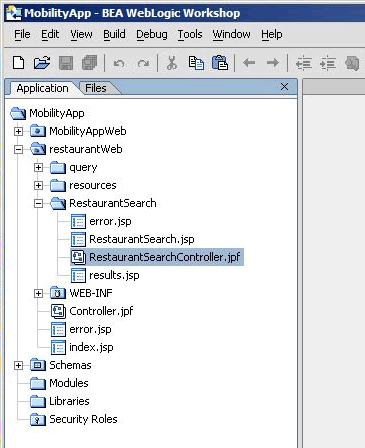The width and height of the screenshot is (365, 448).
Task: Collapse the RestaurantSearch folder
Action: pyautogui.click(x=38, y=203)
